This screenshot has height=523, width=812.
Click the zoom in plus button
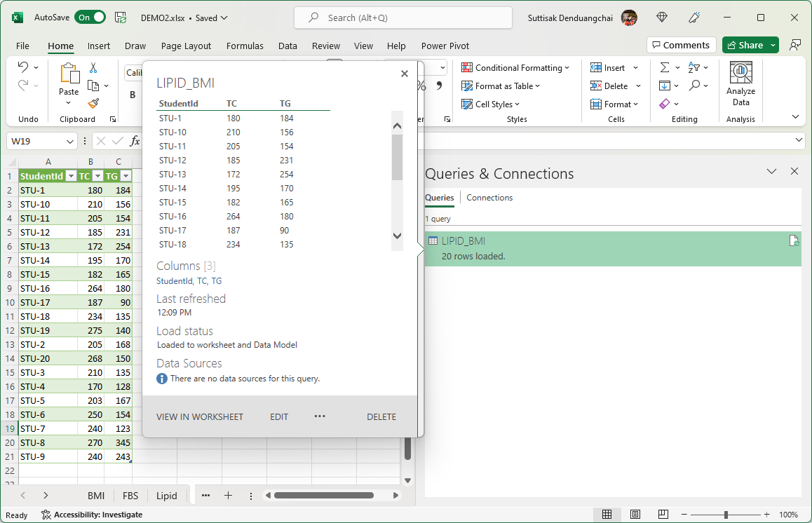(x=767, y=514)
